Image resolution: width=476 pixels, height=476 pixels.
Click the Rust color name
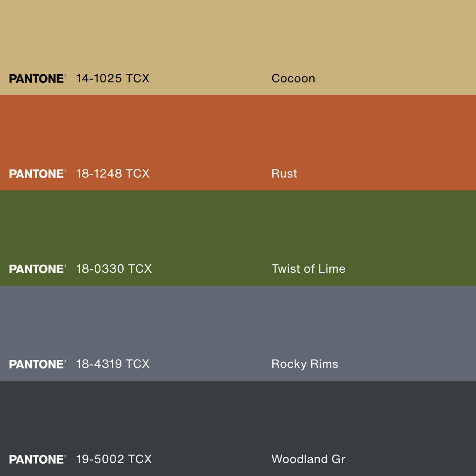[284, 174]
